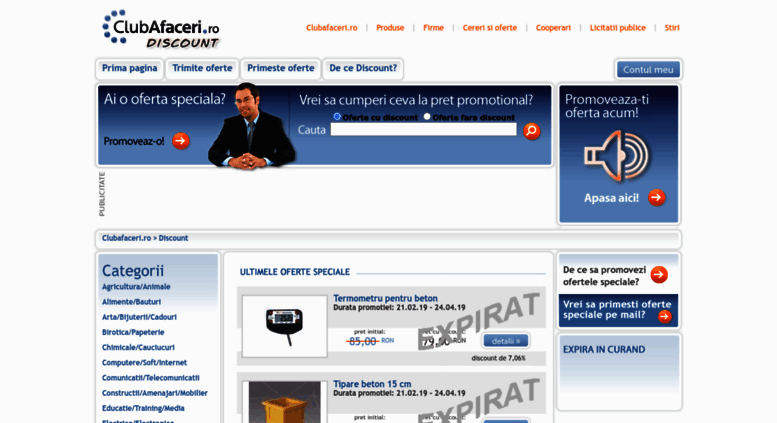This screenshot has height=423, width=777.
Task: Click the speaker icon in promo banner
Action: (617, 156)
